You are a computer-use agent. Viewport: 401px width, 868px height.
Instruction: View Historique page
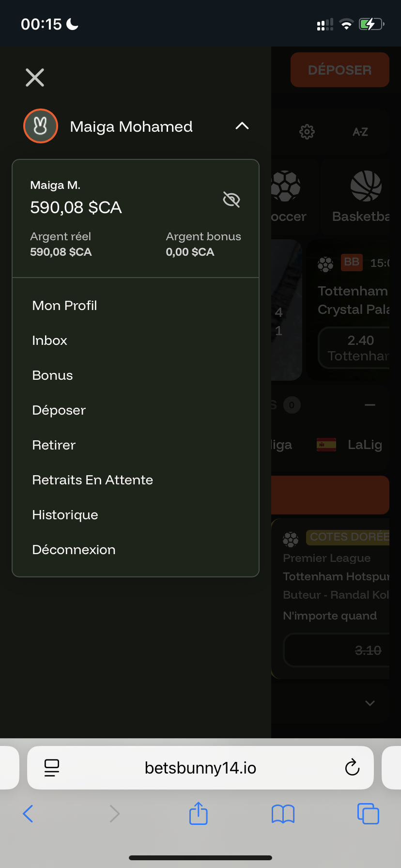pyautogui.click(x=65, y=515)
